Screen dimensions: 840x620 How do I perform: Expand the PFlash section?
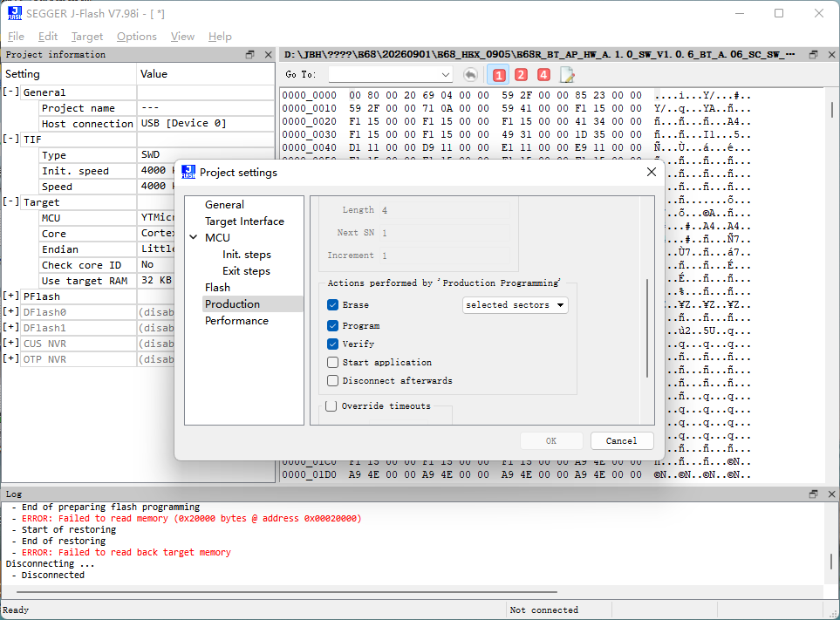coord(10,296)
